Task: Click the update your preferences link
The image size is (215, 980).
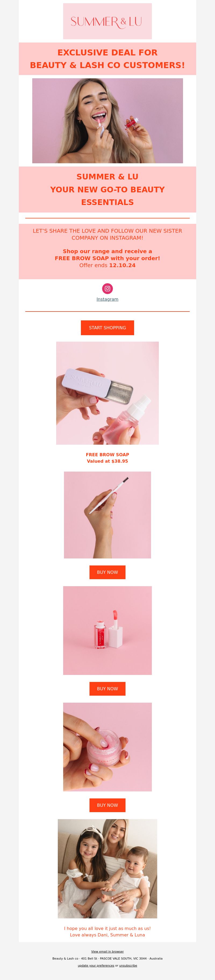Action: coord(96,965)
